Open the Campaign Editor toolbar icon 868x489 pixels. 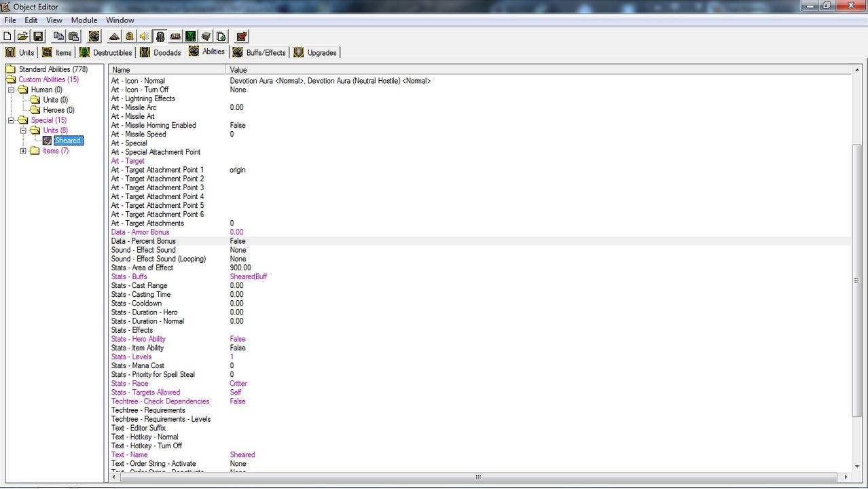(176, 36)
